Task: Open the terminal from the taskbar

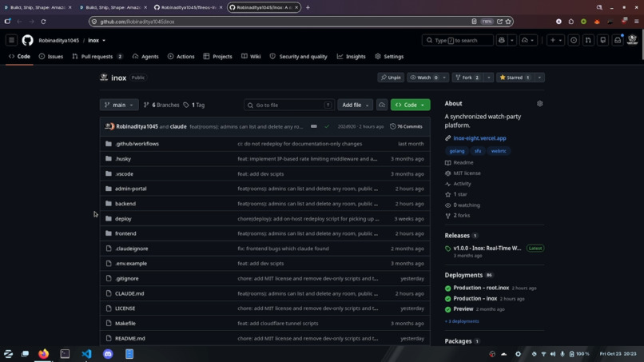Action: coord(65,354)
